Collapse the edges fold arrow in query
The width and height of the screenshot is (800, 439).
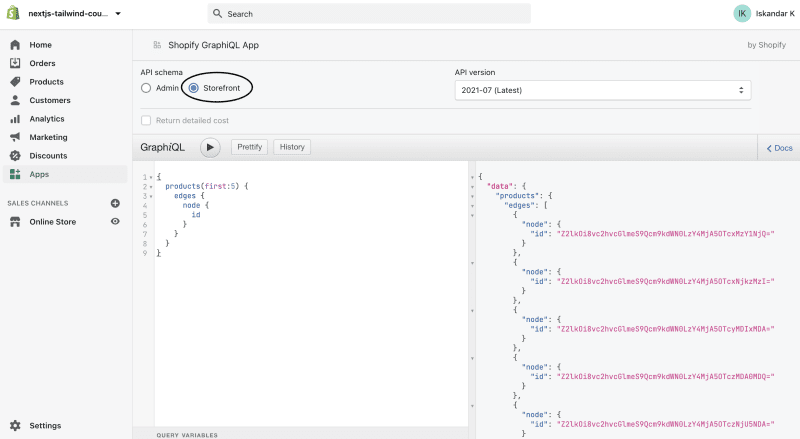(x=151, y=197)
